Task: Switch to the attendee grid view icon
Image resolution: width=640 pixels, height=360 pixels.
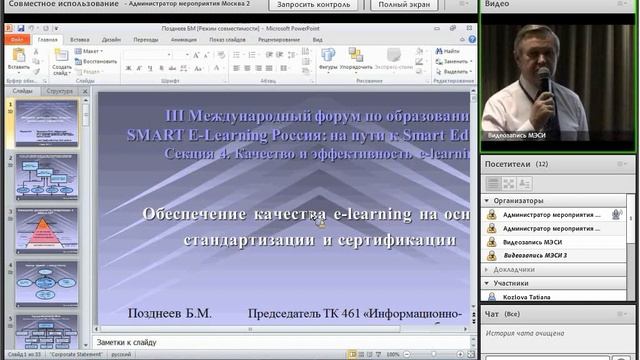Action: [x=509, y=184]
